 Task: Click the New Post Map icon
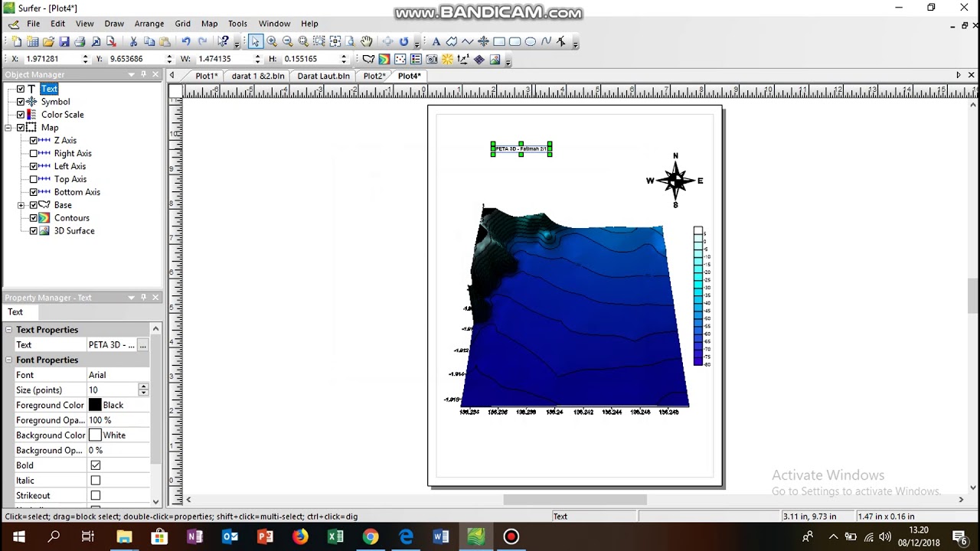coord(400,59)
